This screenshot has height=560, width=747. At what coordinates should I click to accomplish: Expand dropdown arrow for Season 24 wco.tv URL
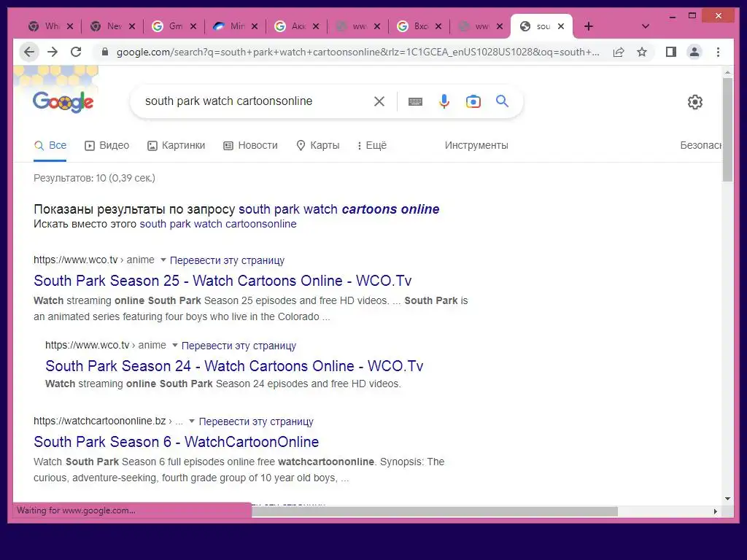coord(175,345)
